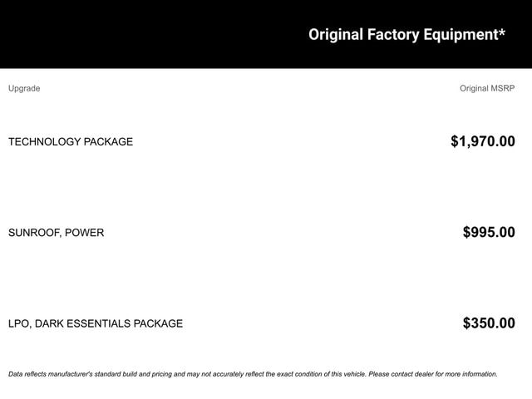Click the word 'POWER' in the sunroof row
The image size is (532, 399).
tap(86, 233)
